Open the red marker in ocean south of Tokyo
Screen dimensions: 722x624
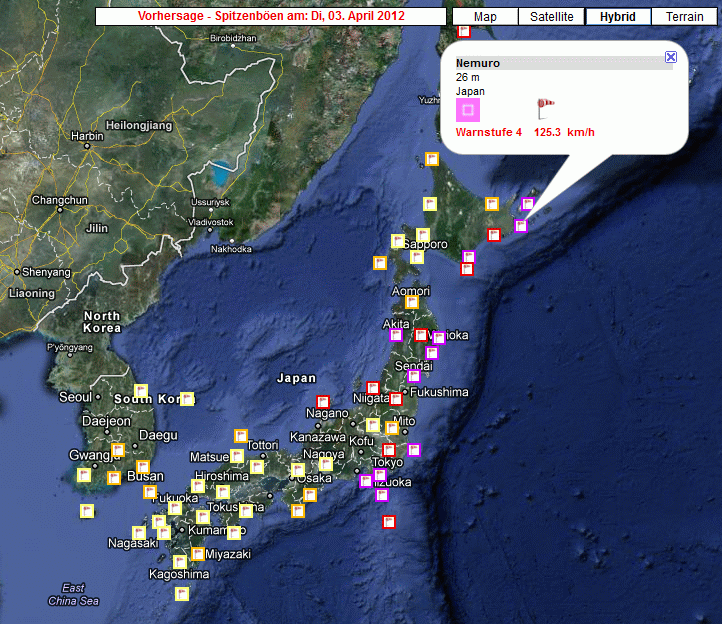389,522
